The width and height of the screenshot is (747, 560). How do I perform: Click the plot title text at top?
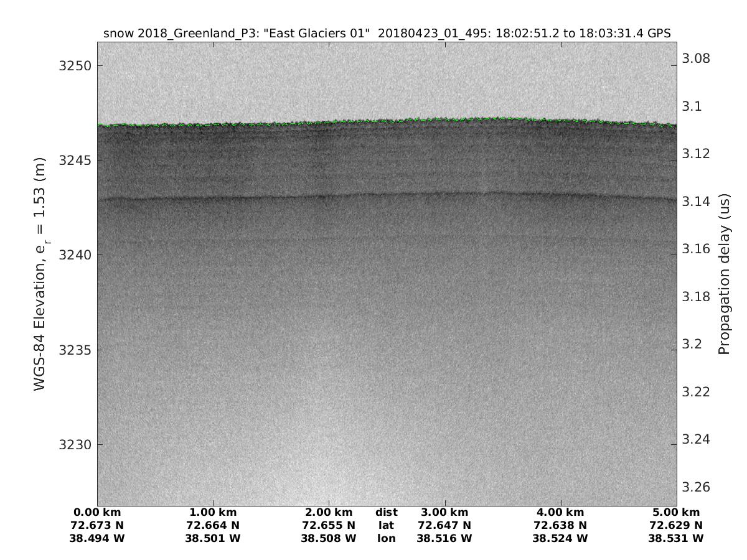(387, 34)
